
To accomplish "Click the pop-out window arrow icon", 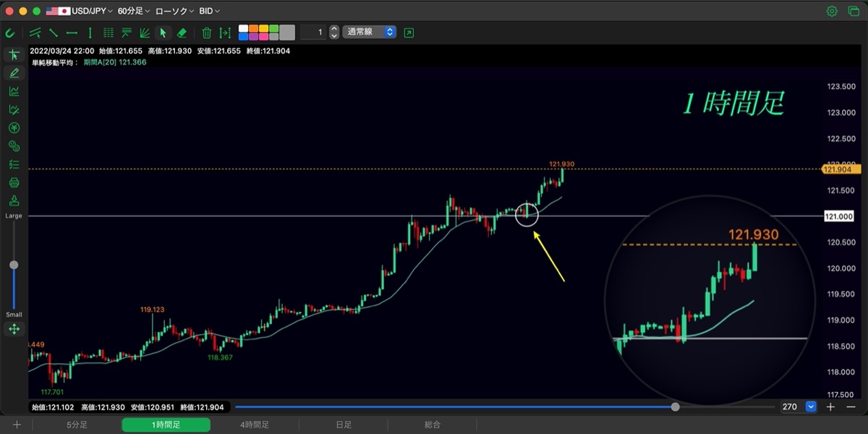I will [x=409, y=33].
